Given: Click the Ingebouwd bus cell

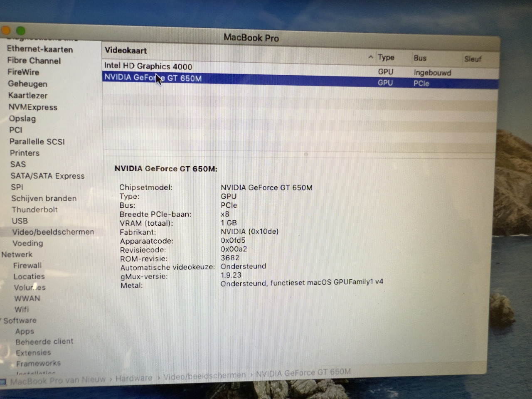Looking at the screenshot, I should pos(432,73).
